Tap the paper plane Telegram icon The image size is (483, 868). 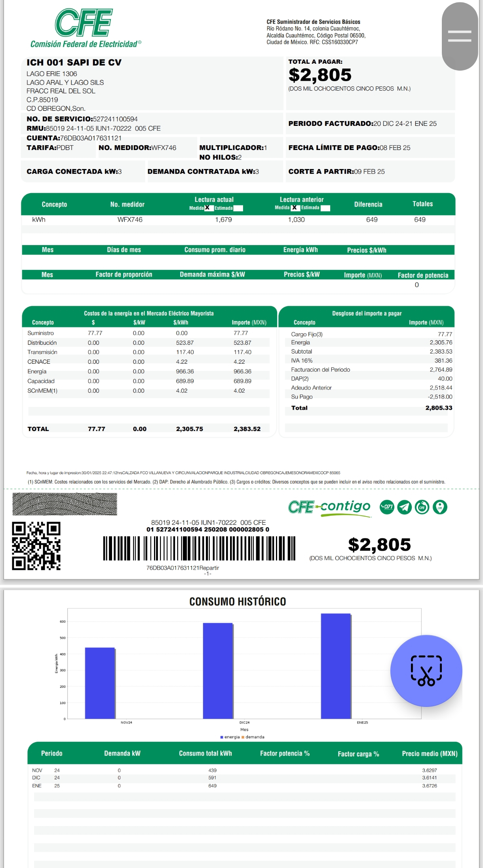(x=404, y=507)
